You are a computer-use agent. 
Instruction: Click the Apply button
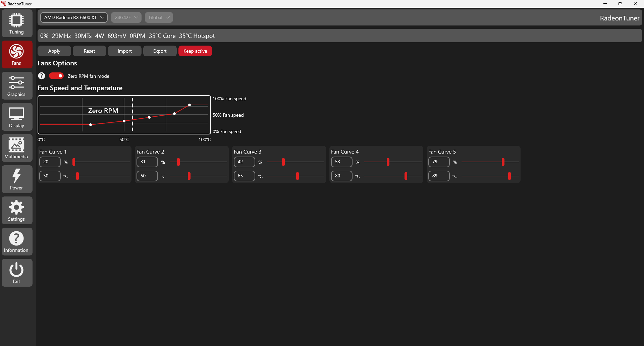(54, 51)
